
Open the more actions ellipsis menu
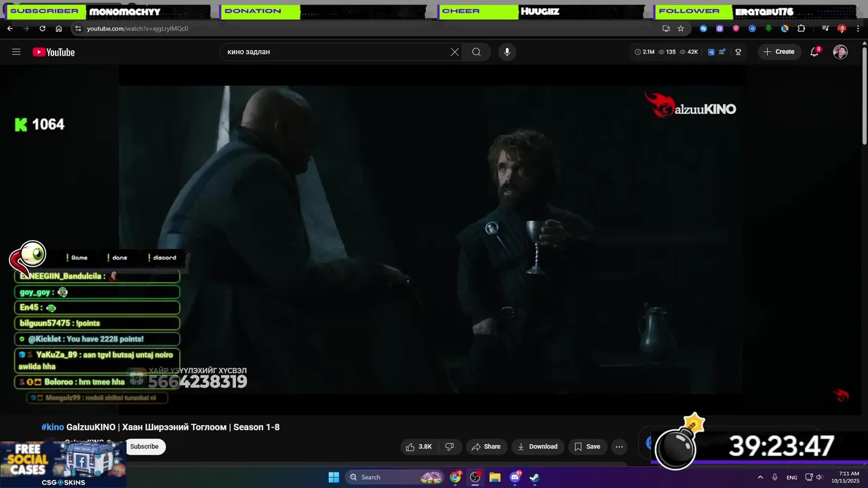(x=619, y=447)
